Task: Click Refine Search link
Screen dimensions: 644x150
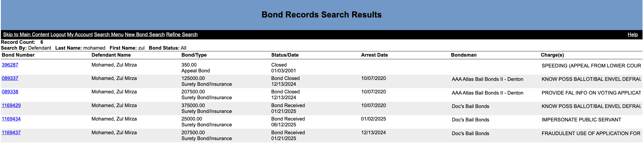Action: (182, 34)
